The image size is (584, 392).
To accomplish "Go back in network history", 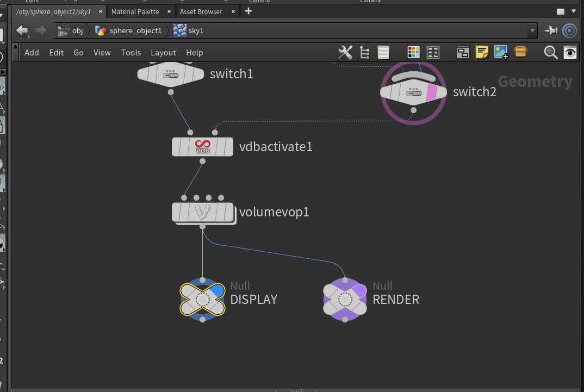I will pyautogui.click(x=22, y=30).
